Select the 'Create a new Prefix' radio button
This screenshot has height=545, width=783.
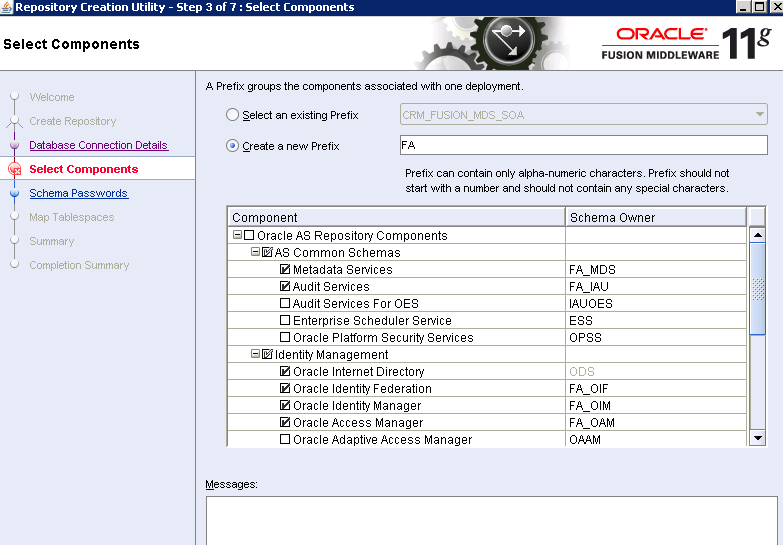233,146
